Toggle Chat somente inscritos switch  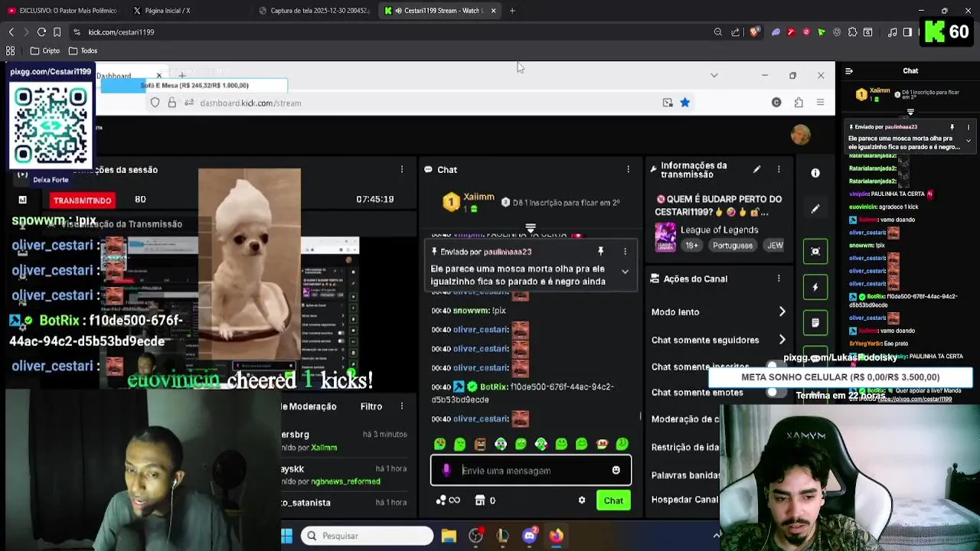[x=776, y=366]
